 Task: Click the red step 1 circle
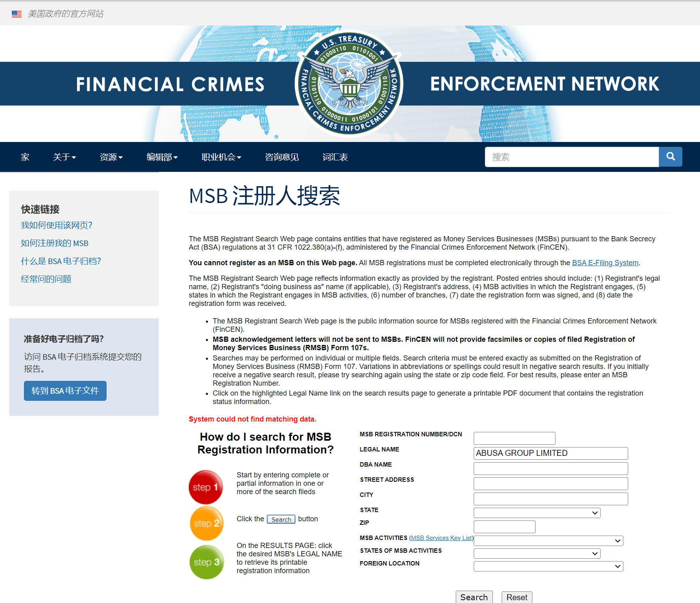[x=206, y=487]
